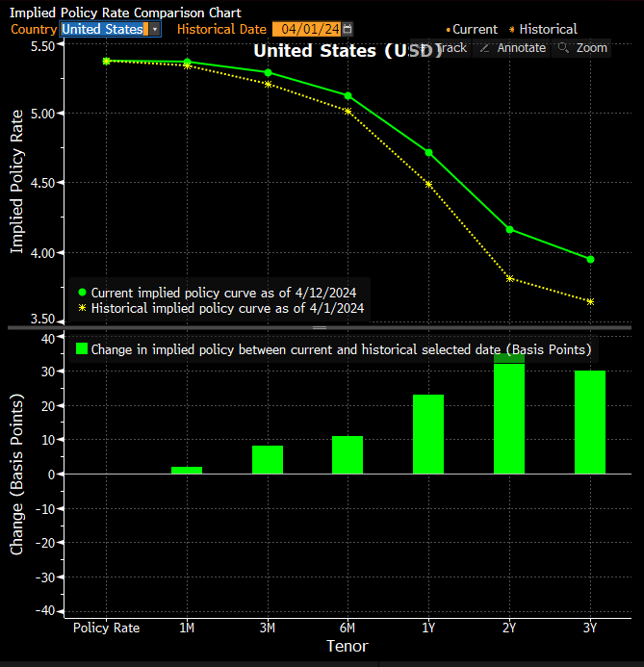
Task: Click historical yellow star point at 3Y
Action: (590, 301)
